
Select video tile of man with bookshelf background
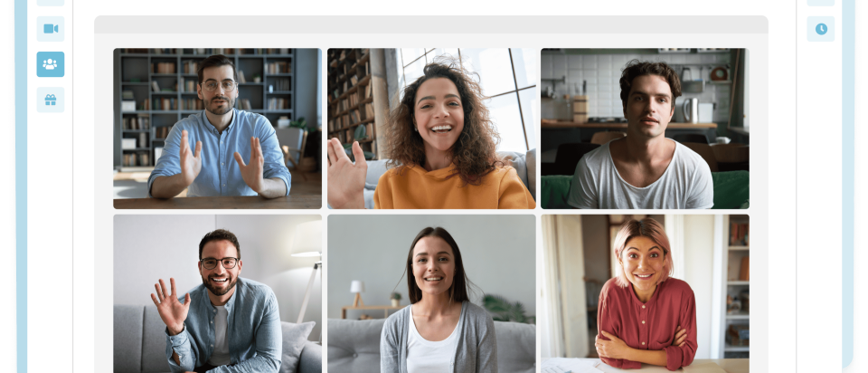(x=218, y=129)
